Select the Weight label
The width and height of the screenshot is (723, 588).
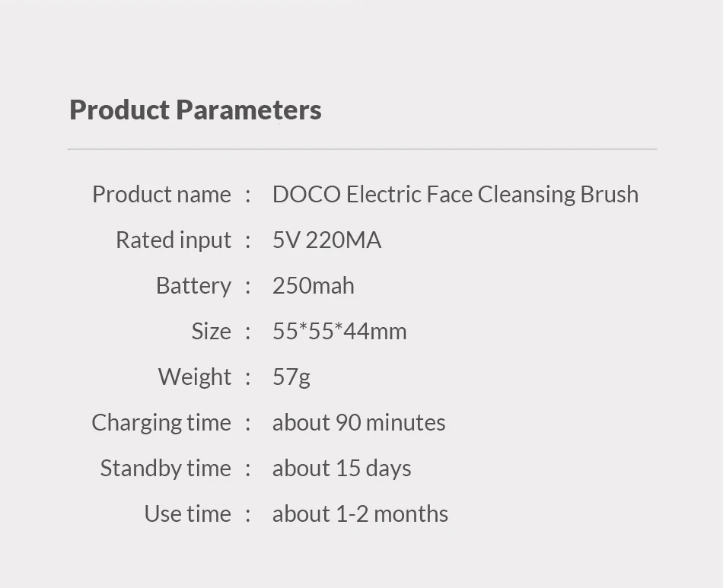click(195, 377)
